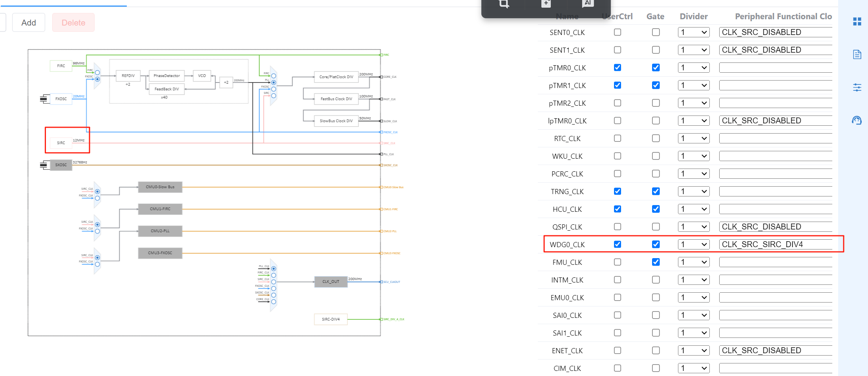Open Divider dropdown for QSPI_CLK
This screenshot has height=376, width=868.
694,227
